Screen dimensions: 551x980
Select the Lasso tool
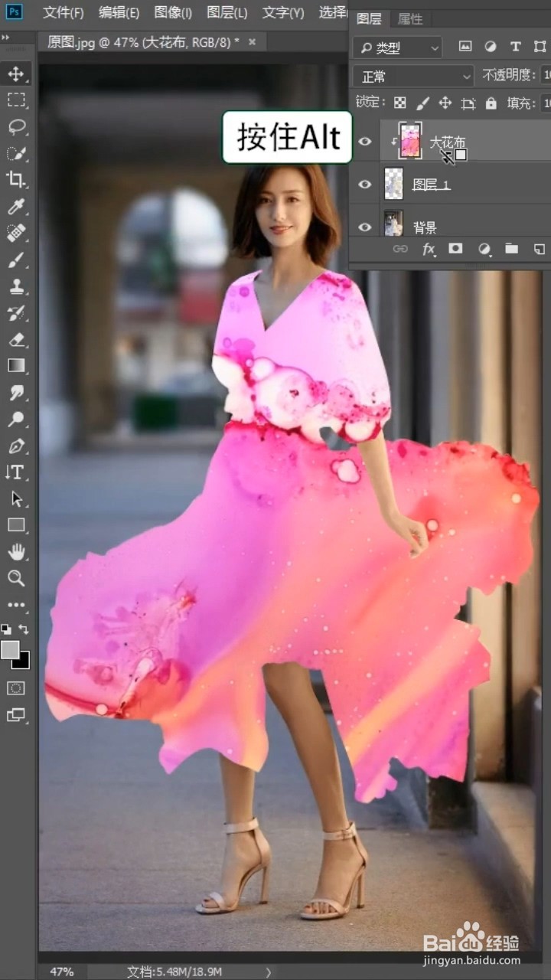pos(16,126)
